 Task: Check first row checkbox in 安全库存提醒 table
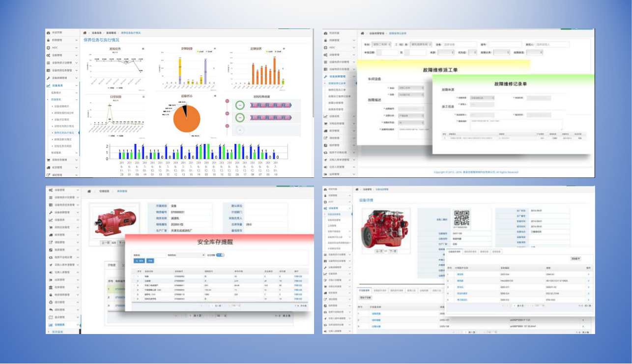[x=134, y=277]
